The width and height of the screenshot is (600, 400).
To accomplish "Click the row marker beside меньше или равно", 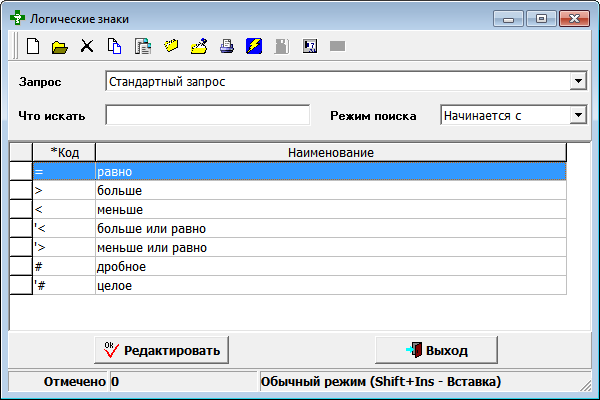I will pyautogui.click(x=21, y=248).
